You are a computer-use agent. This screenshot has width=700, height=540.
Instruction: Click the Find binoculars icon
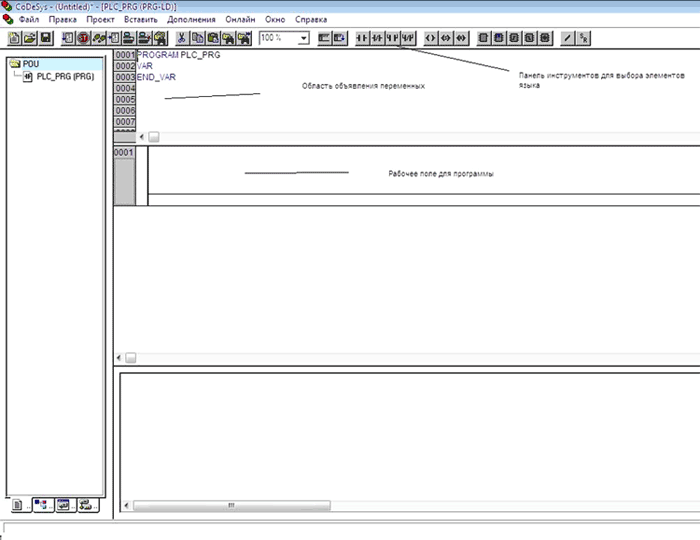228,38
